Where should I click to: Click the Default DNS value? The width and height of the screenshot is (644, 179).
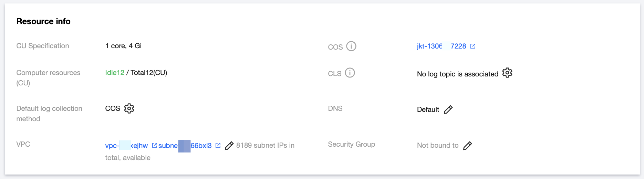(428, 109)
